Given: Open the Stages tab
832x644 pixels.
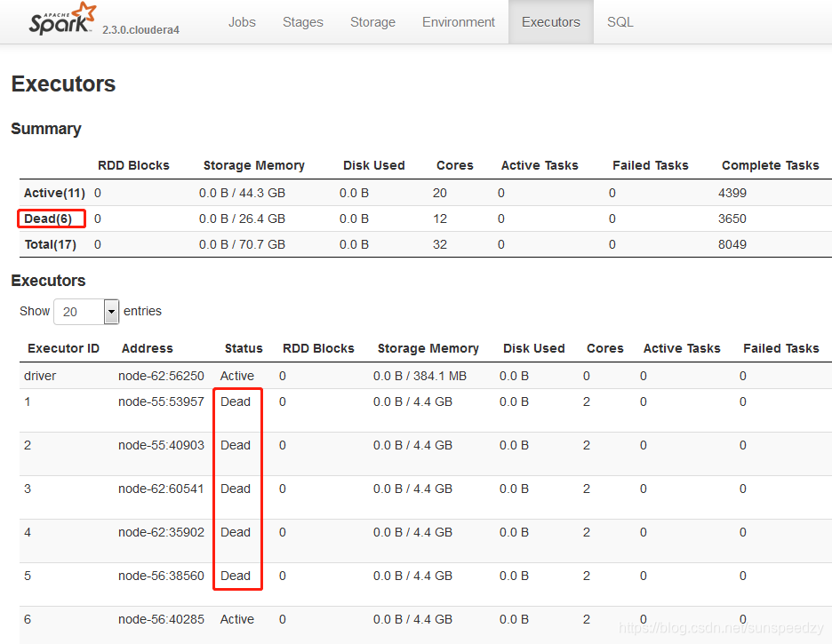Looking at the screenshot, I should tap(303, 22).
